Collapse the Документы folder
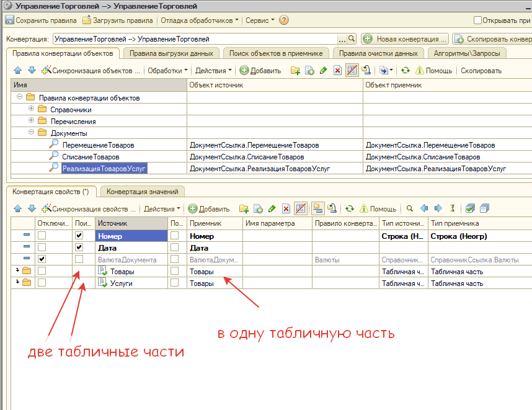Screen dimensions: 532x410 pyautogui.click(x=31, y=132)
